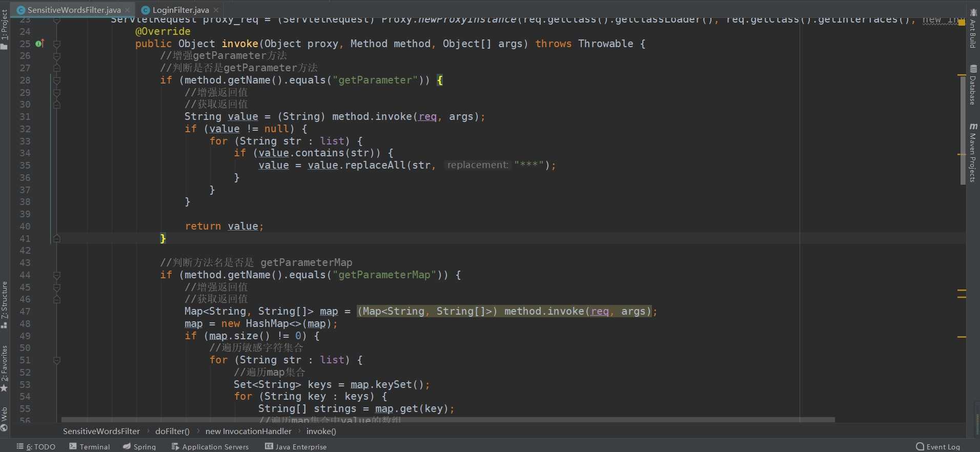Screen dimensions: 980x452
Task: Click the vertical scrollbar thumb
Action: pyautogui.click(x=963, y=130)
